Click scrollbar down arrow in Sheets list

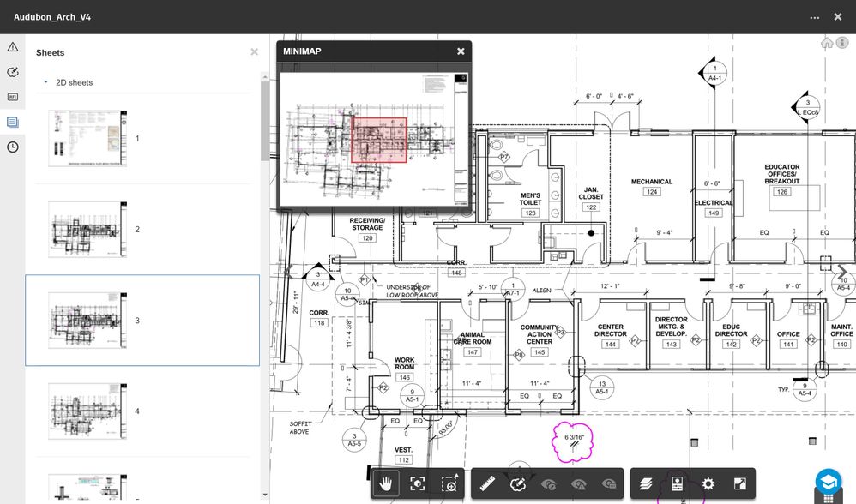265,495
